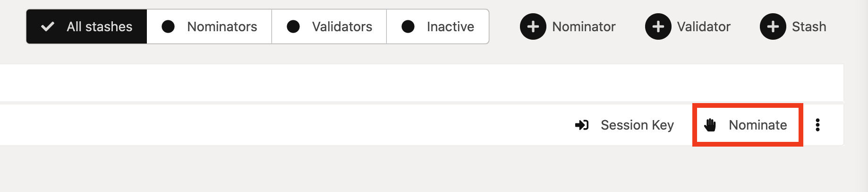Click the checkmark icon on All stashes

pos(48,26)
